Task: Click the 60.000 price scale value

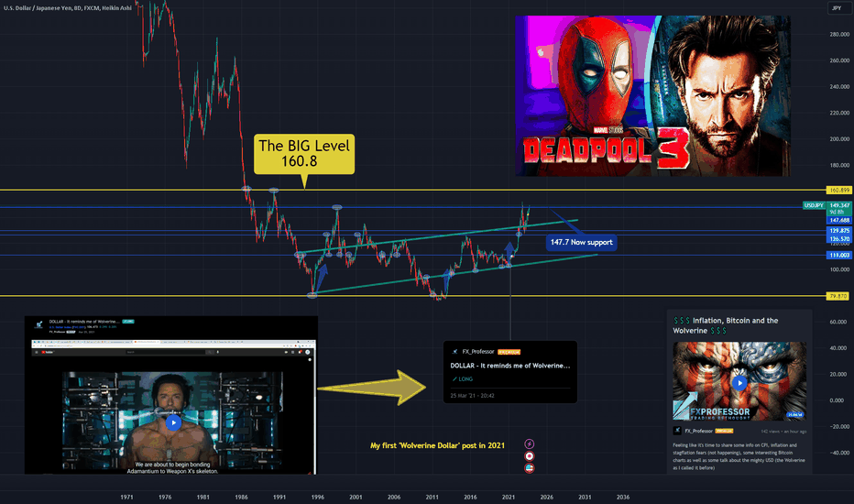Action: pos(838,322)
